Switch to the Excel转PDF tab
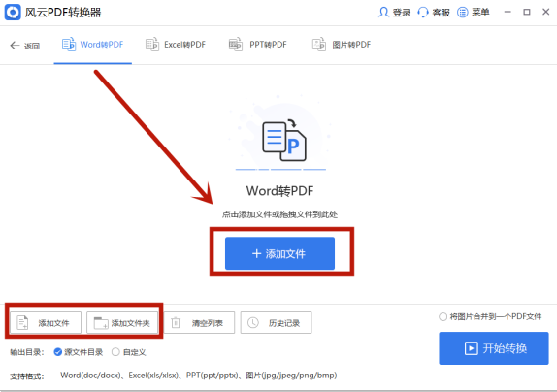 pyautogui.click(x=176, y=45)
